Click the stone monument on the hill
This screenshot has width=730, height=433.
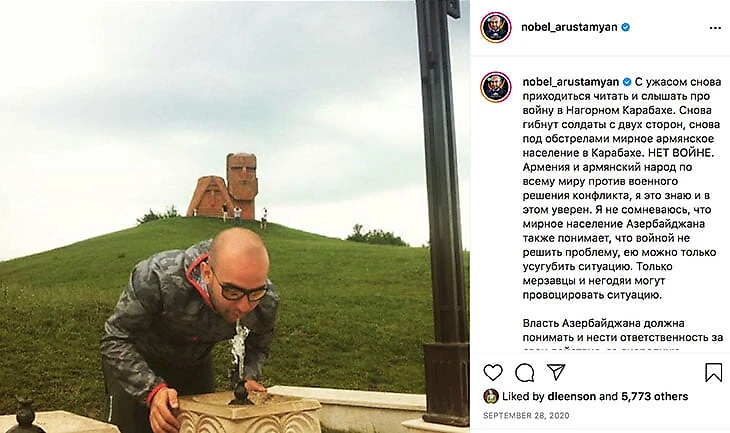click(223, 186)
